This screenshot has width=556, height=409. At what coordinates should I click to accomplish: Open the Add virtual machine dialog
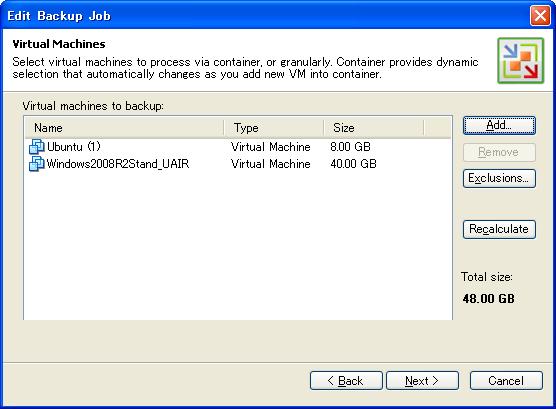pos(499,126)
